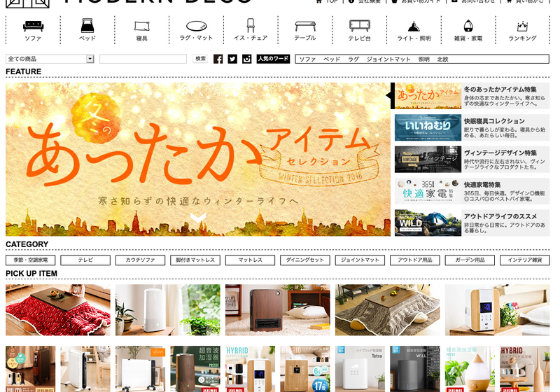Select the アウトドア用品 category button

click(415, 260)
